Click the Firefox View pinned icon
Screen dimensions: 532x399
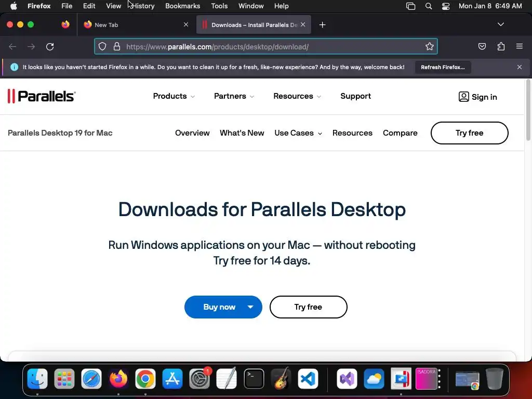point(65,24)
